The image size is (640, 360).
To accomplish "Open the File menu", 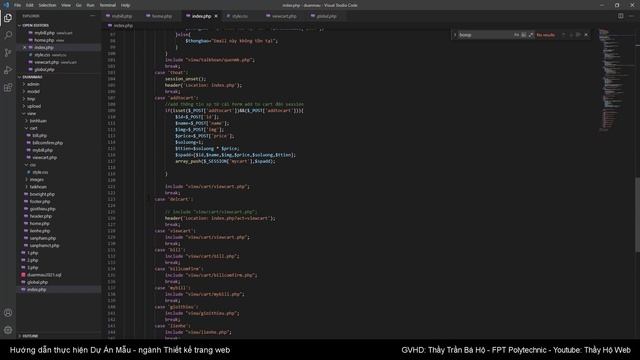I will (x=17, y=5).
